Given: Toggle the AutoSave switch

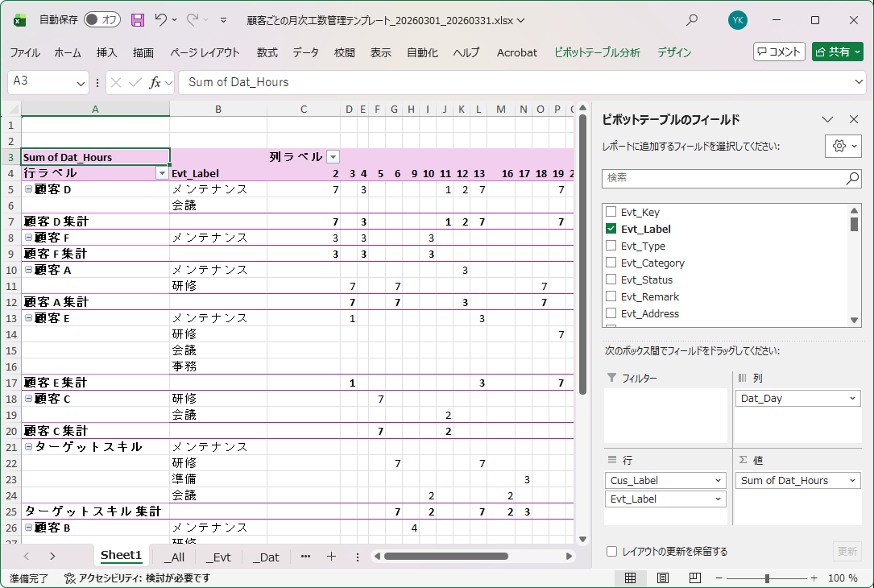Looking at the screenshot, I should pos(102,20).
